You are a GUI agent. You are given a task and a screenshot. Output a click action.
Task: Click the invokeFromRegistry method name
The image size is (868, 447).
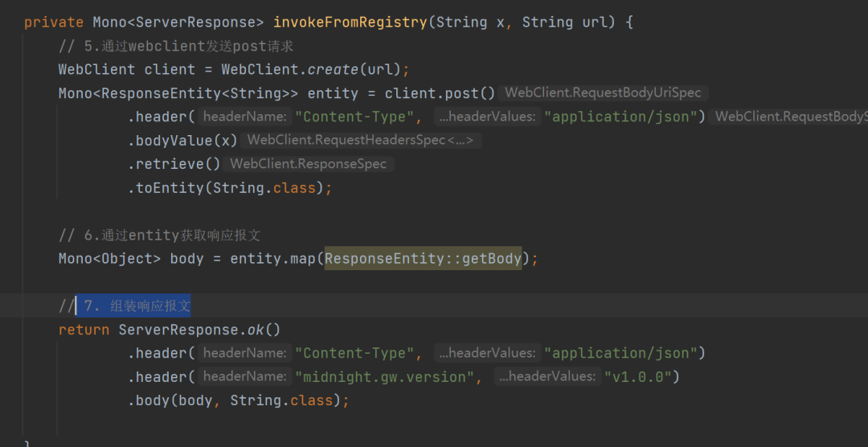[x=350, y=23]
